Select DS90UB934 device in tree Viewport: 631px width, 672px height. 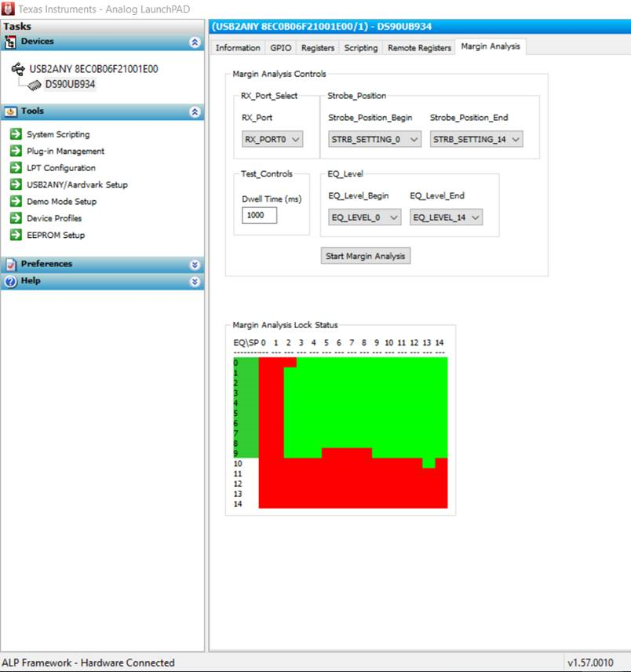pos(70,85)
